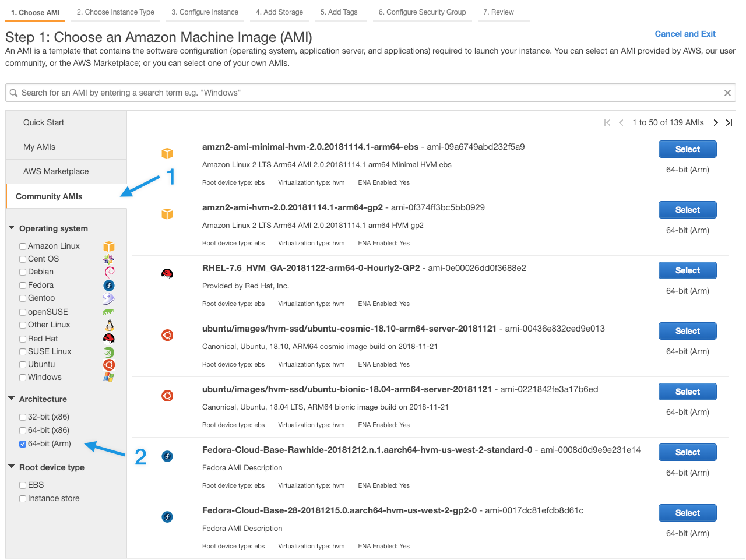Viewport: 746px width, 560px height.
Task: Click the Fedora icon beside Fedora-Cloud-Base-28 AMI
Action: click(167, 517)
